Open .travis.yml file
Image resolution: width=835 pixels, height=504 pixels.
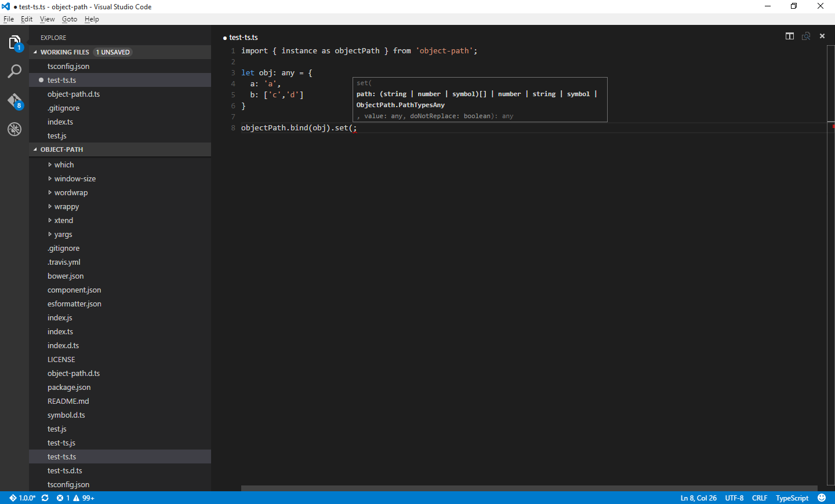coord(120,262)
